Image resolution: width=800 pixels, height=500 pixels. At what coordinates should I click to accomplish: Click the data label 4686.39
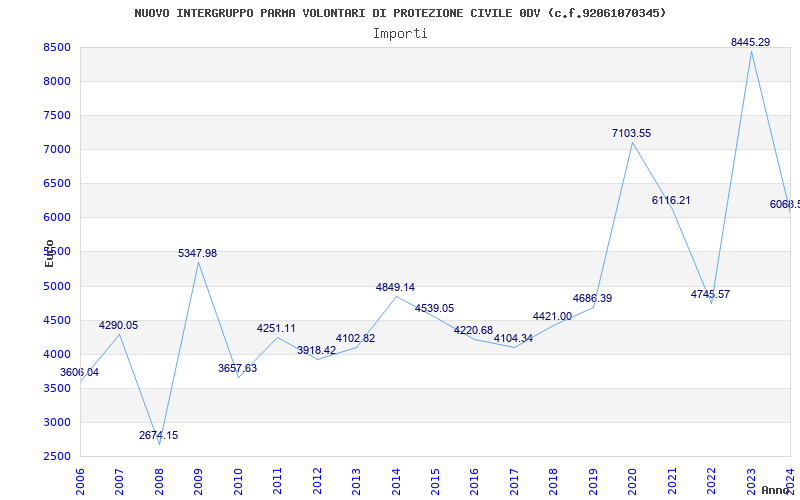(x=592, y=298)
